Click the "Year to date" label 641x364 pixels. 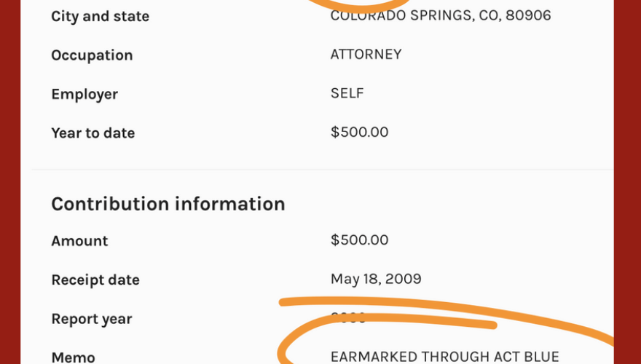[93, 132]
